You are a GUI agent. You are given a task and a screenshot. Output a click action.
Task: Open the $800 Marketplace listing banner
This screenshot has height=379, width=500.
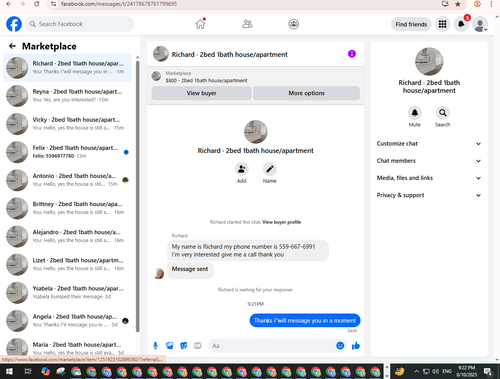tap(256, 77)
